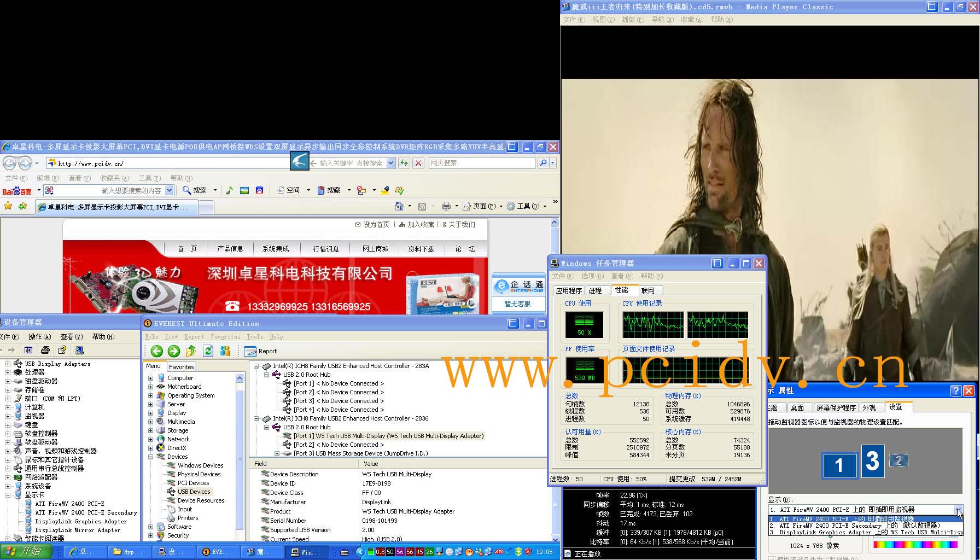980x560 pixels.
Task: Select PCI Devices in EVEREST tree
Action: click(193, 483)
